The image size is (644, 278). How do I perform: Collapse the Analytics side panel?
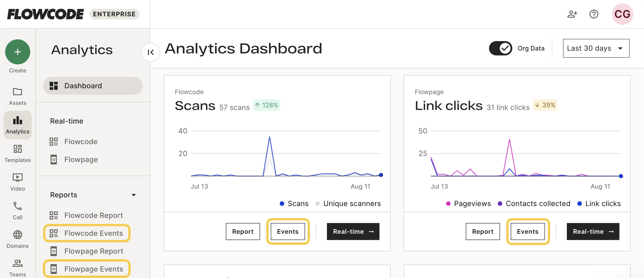click(150, 52)
